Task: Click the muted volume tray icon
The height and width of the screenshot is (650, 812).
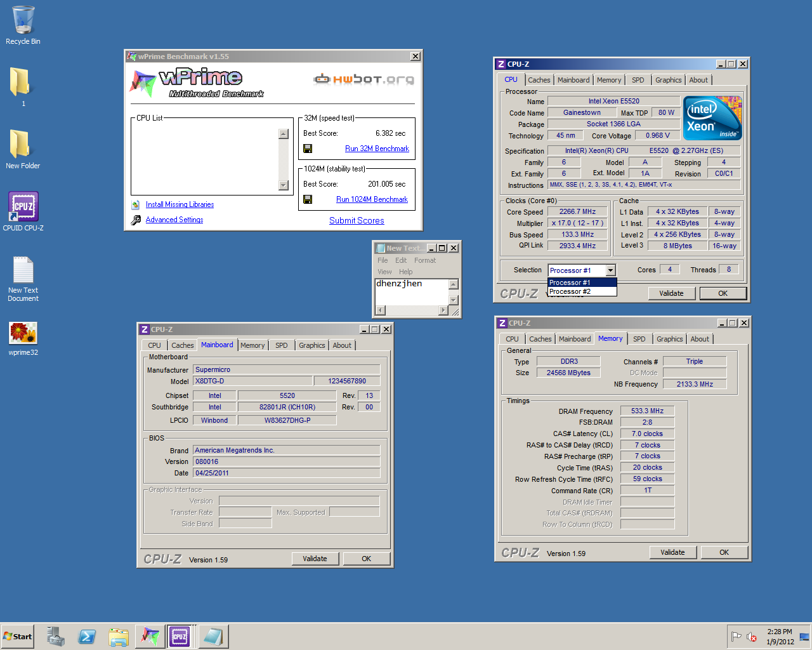Action: tap(752, 637)
